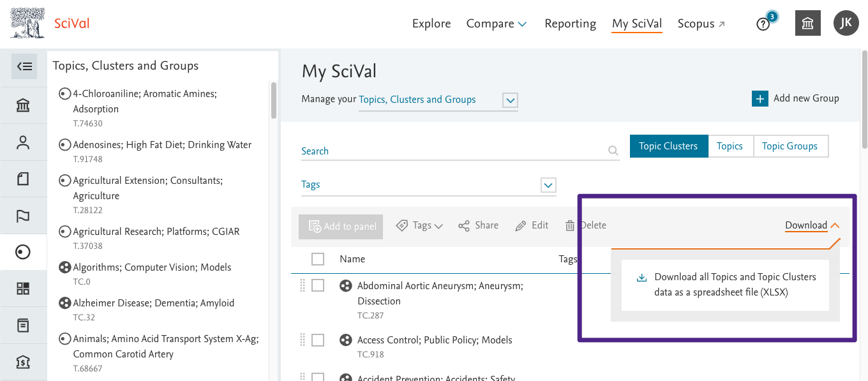
Task: Click the Search input field
Action: pos(460,151)
